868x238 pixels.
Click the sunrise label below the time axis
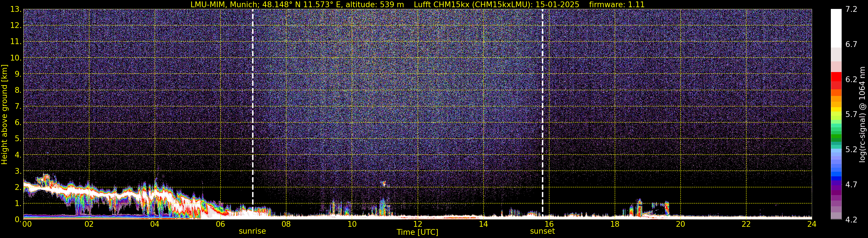pyautogui.click(x=252, y=231)
